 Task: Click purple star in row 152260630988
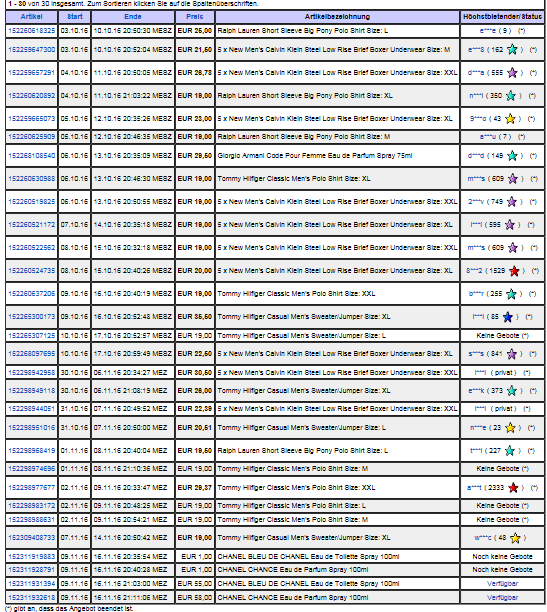[513, 178]
